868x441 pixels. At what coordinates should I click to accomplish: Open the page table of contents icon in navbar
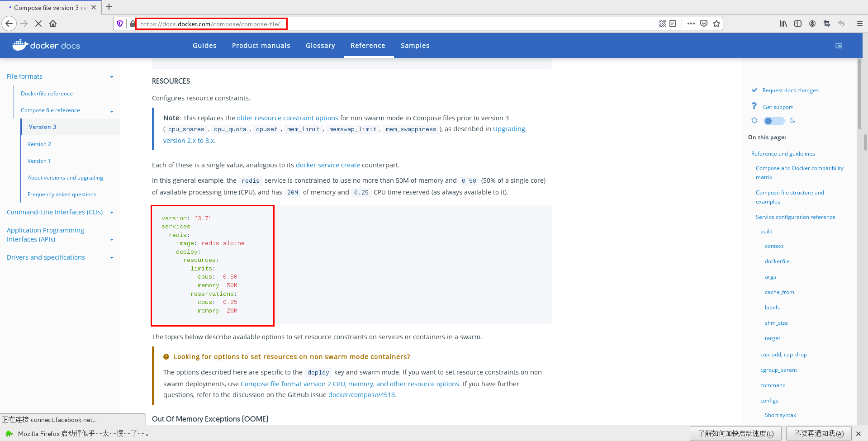[x=839, y=45]
